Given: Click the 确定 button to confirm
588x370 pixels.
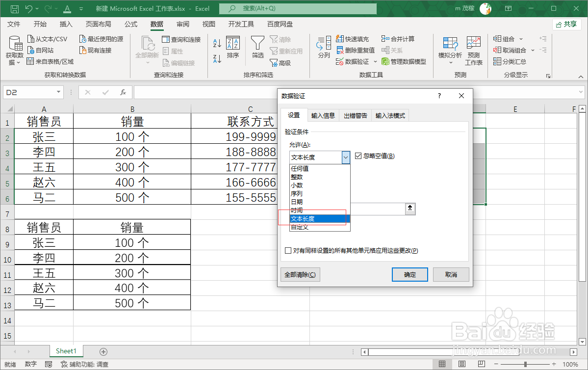Looking at the screenshot, I should (x=409, y=274).
